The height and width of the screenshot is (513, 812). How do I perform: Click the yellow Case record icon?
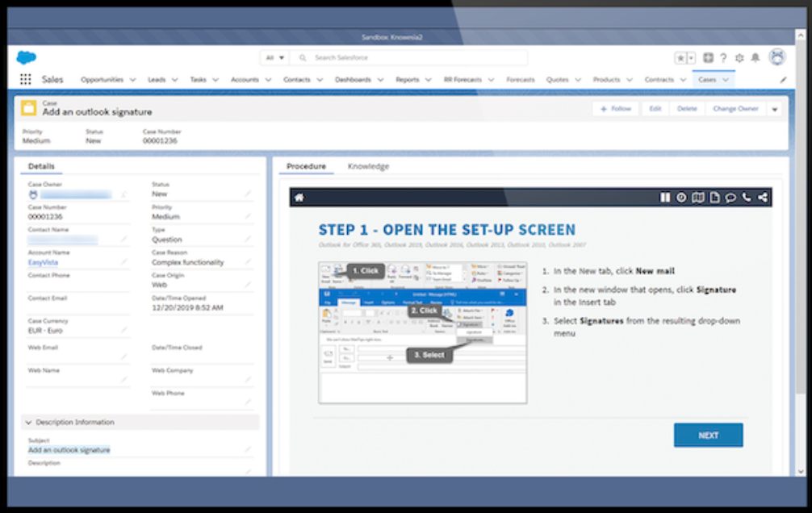point(28,108)
